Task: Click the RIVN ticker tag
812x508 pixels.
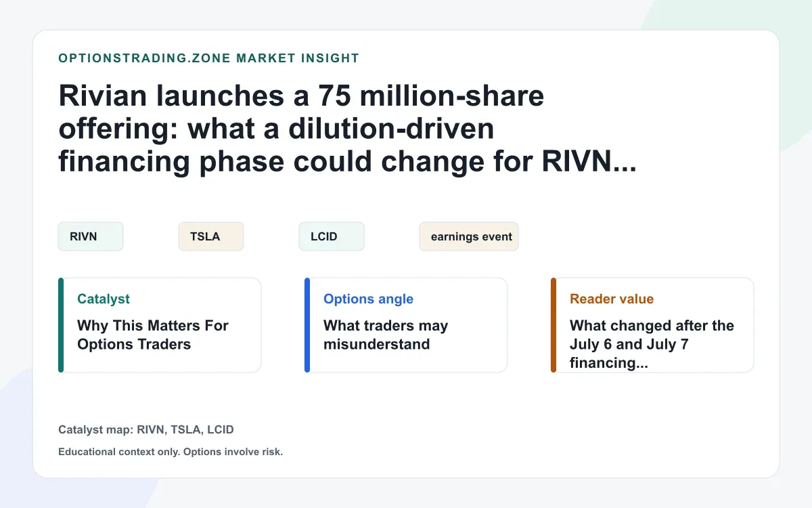Action: coord(91,236)
